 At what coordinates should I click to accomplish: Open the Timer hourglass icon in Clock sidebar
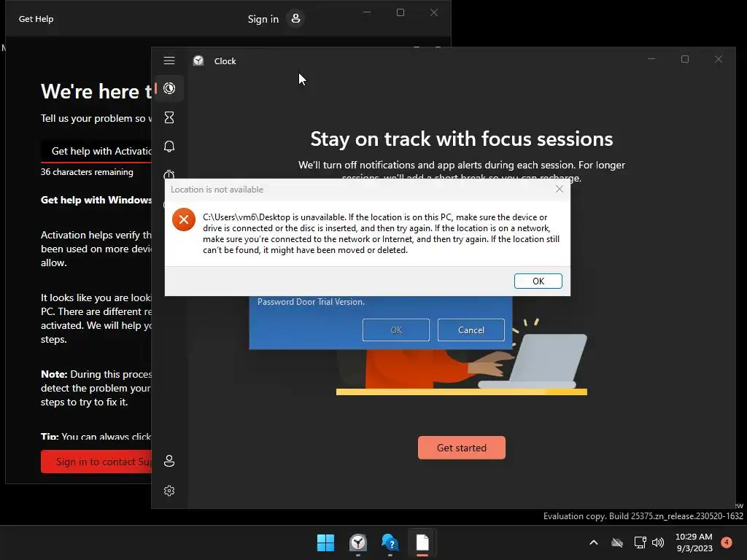(x=169, y=117)
